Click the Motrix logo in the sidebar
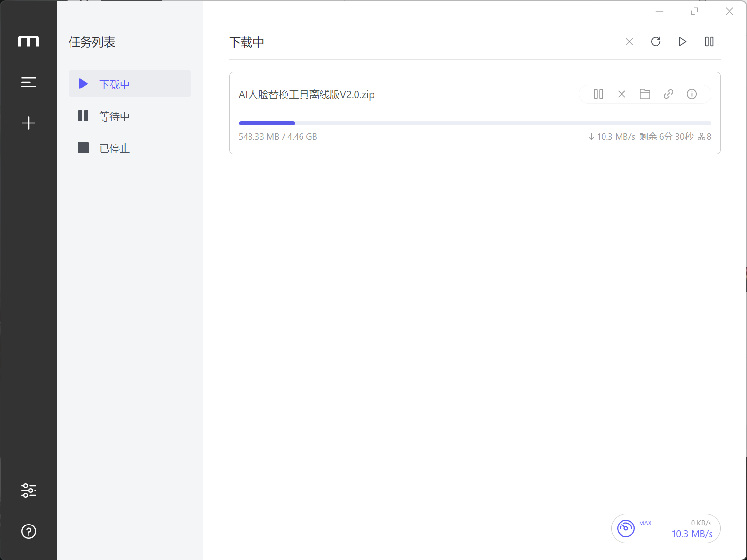Viewport: 747px width, 560px height. [x=29, y=42]
